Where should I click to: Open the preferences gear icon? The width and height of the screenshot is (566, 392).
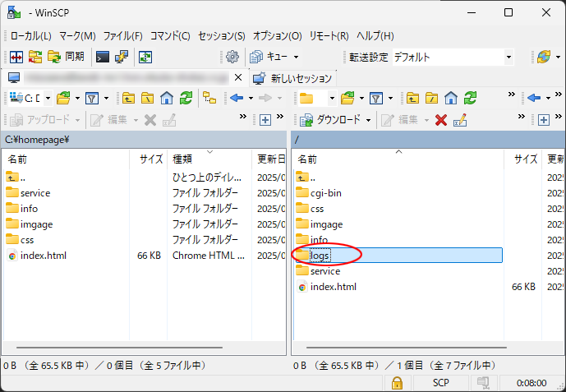(232, 57)
